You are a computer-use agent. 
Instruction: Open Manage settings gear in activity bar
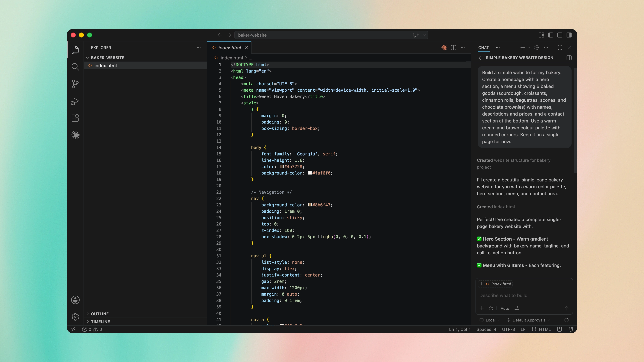75,317
